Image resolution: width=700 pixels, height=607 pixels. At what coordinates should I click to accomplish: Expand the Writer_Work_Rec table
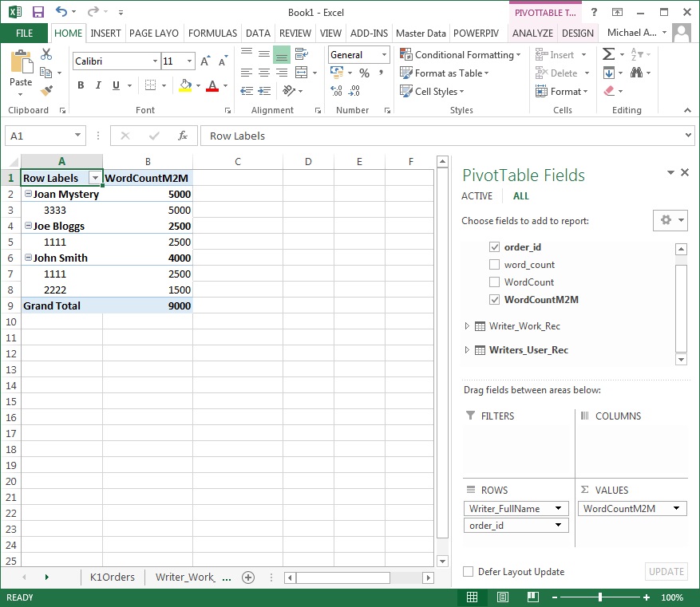point(466,325)
